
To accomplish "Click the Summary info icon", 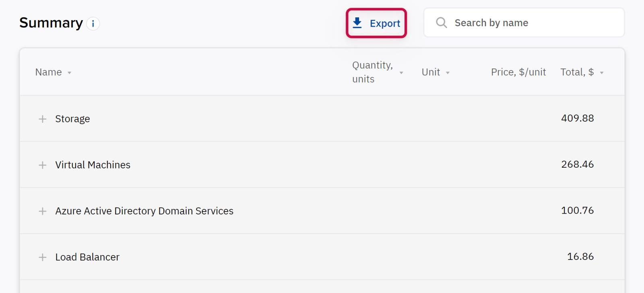I will pyautogui.click(x=93, y=24).
